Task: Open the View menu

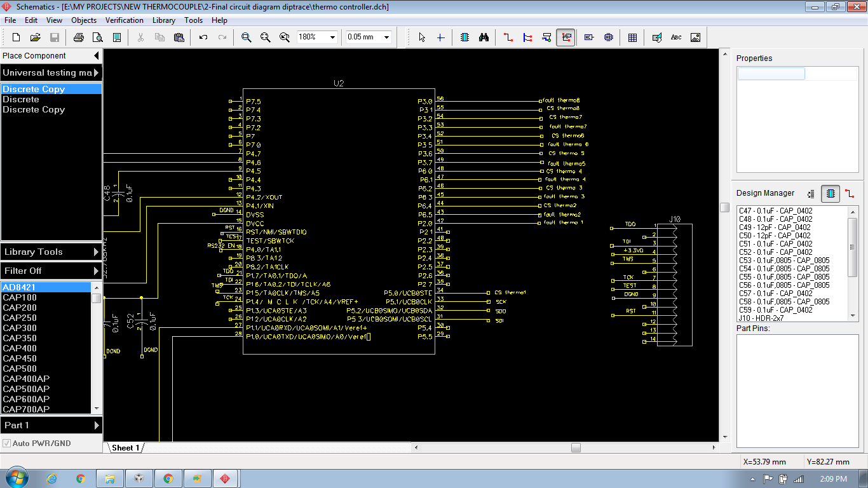Action: (54, 20)
